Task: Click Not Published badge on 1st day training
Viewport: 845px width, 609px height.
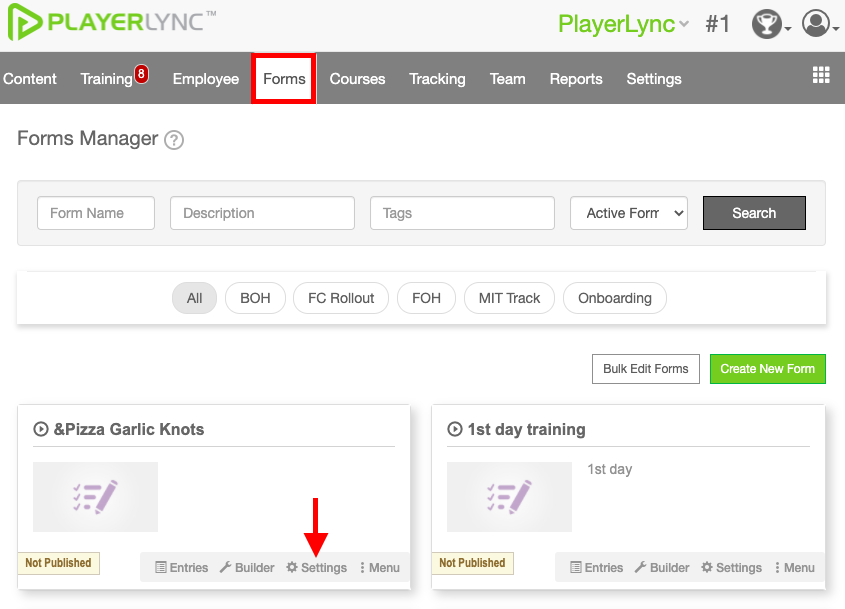Action: (x=472, y=563)
